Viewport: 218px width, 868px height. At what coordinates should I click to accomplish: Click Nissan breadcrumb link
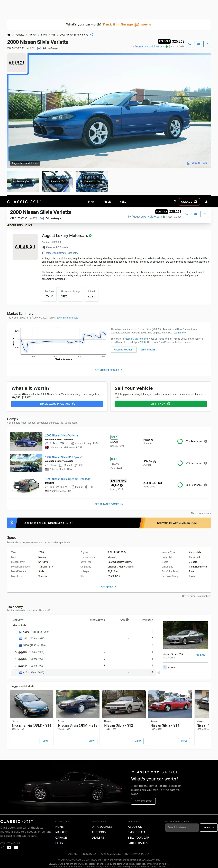(x=33, y=35)
